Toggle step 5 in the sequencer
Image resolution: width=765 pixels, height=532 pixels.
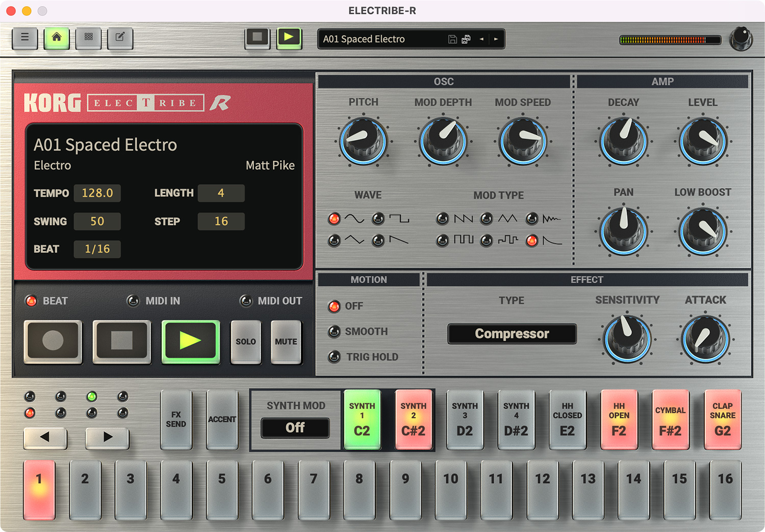[x=222, y=490]
